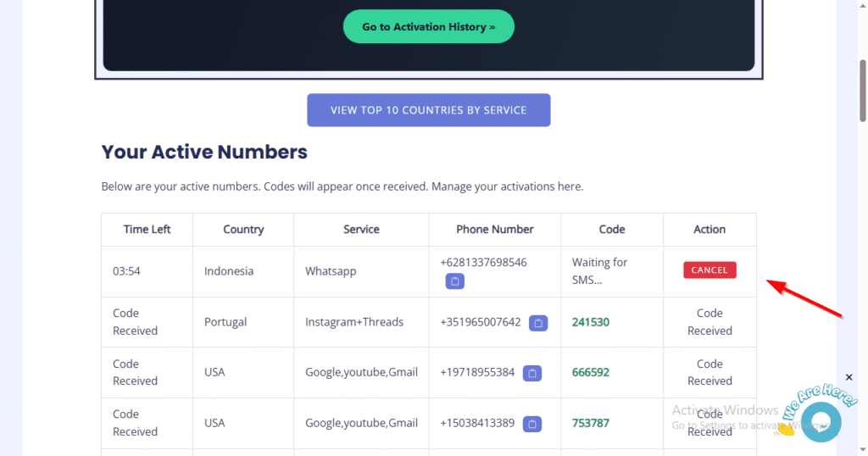Select the received code 753787

591,423
